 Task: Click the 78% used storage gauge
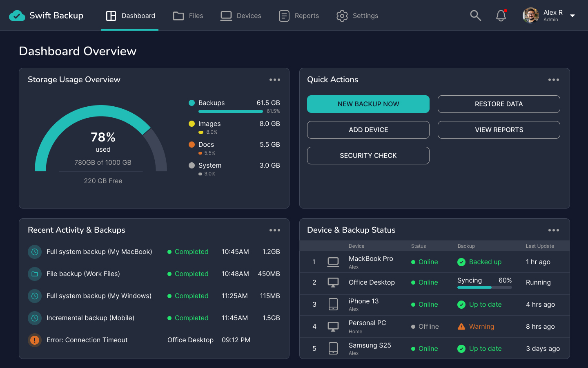pyautogui.click(x=101, y=138)
